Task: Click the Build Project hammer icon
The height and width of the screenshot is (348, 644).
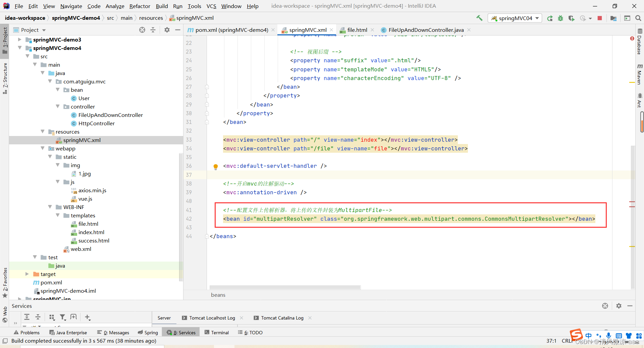Action: coord(479,18)
